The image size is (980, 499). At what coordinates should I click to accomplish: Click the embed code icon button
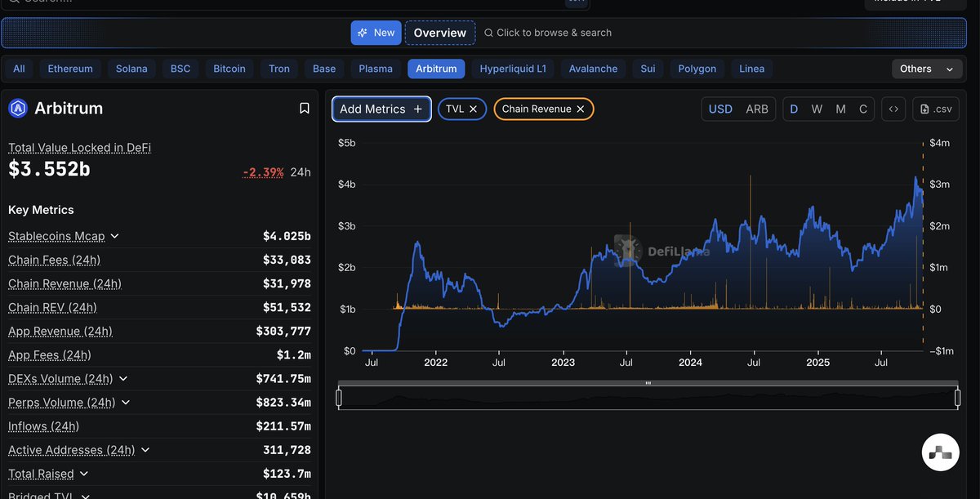[x=893, y=109]
